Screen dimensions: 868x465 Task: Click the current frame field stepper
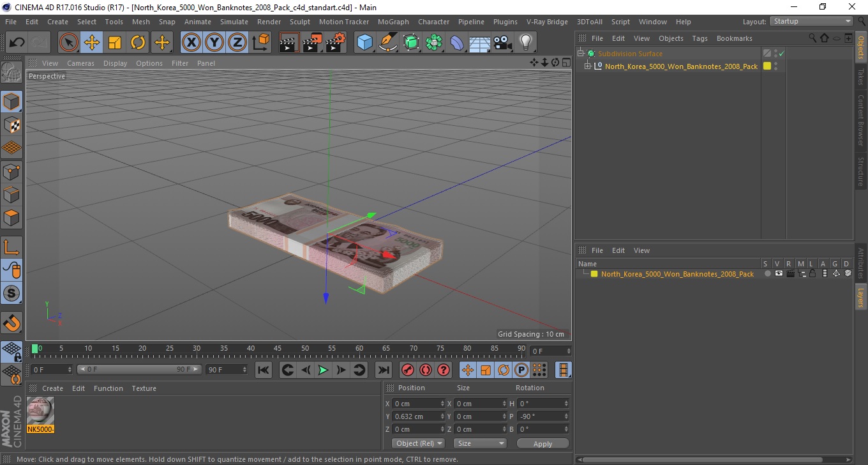click(568, 351)
